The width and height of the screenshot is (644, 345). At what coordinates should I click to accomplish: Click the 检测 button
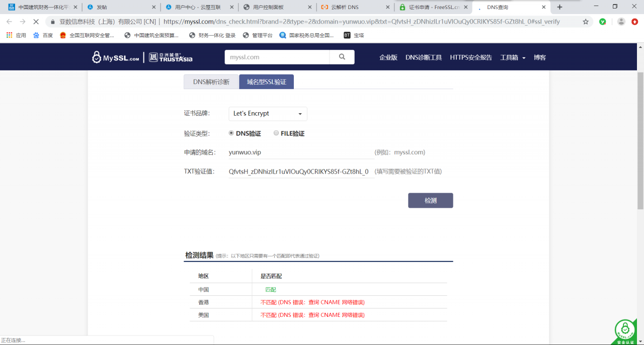click(430, 200)
